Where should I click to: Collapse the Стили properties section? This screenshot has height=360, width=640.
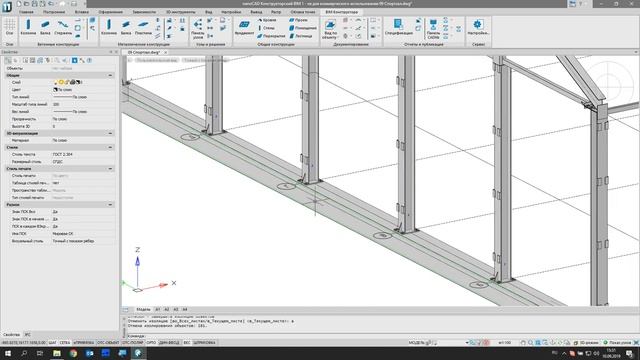[x=110, y=147]
